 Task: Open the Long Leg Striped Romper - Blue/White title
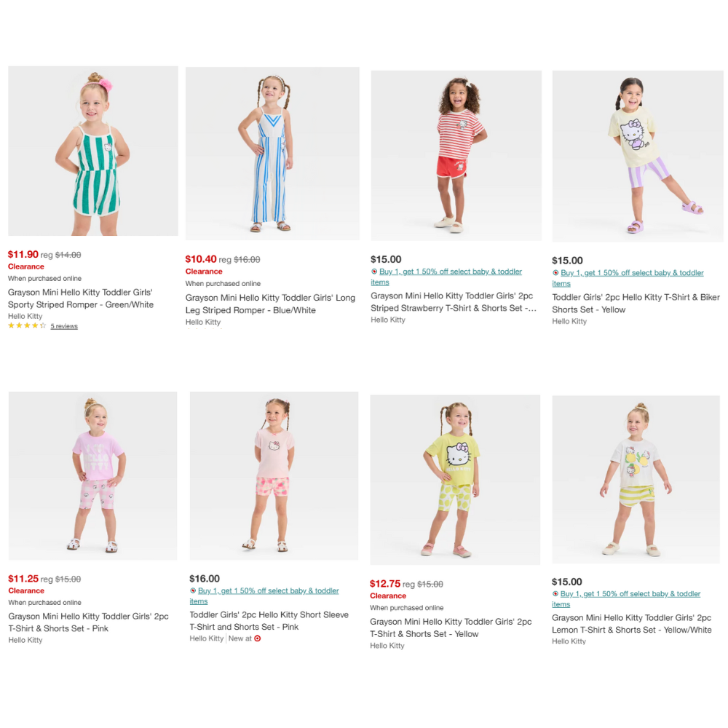point(270,304)
